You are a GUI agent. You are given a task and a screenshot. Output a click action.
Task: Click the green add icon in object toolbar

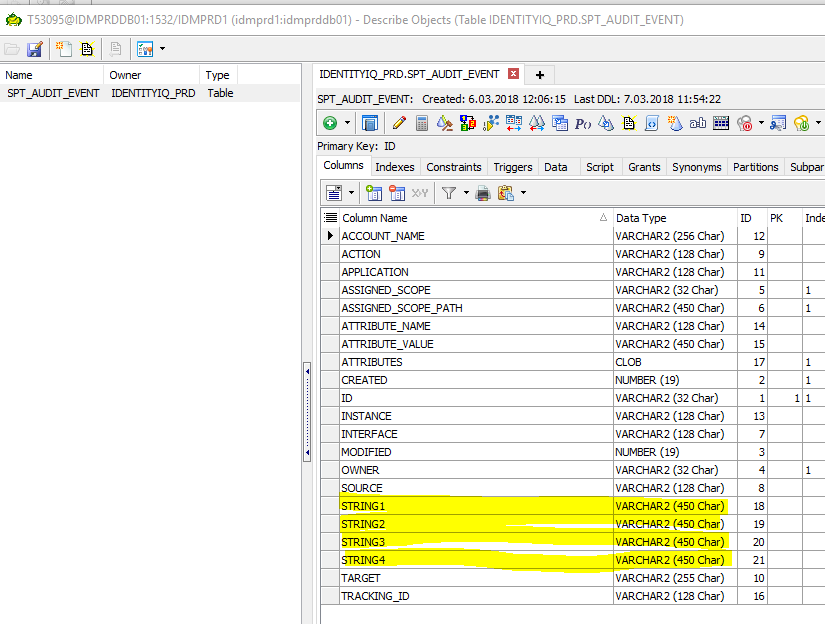(x=329, y=123)
